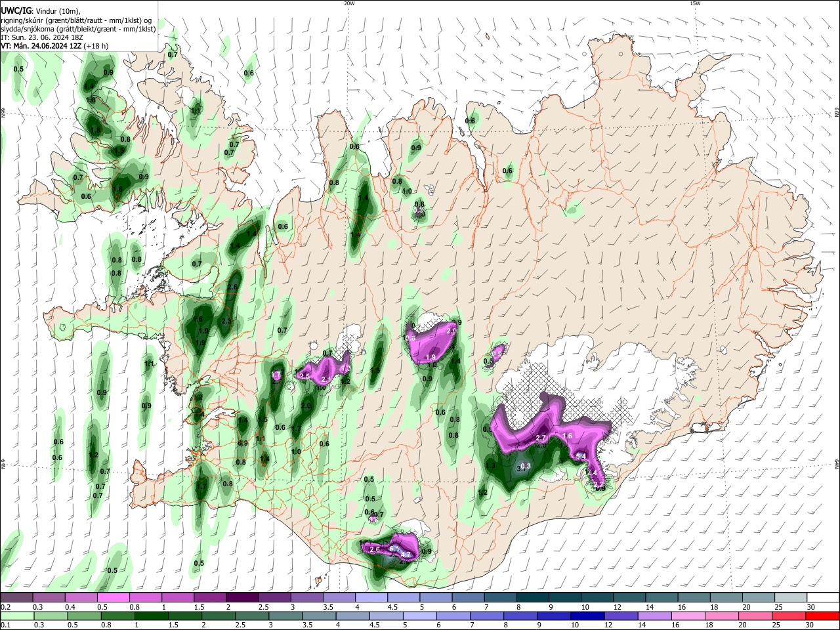The width and height of the screenshot is (840, 630).
Task: Select upper-scale lavender swatch between 4 and 4.5
Action: (x=371, y=597)
